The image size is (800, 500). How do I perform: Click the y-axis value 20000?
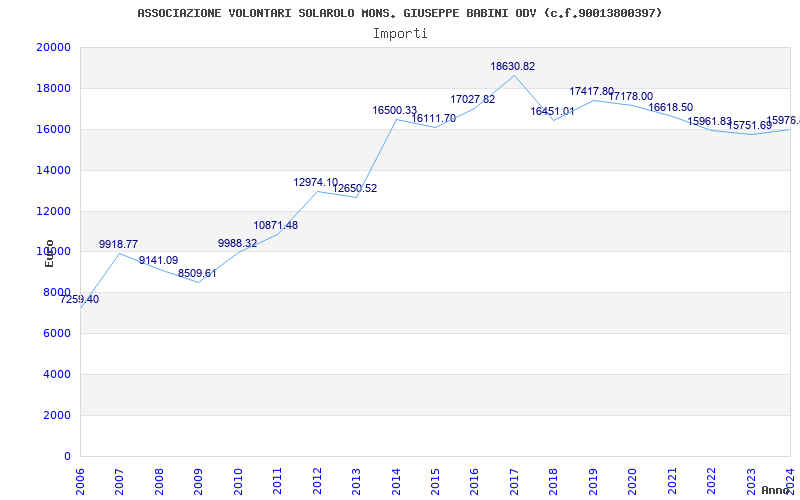coord(54,47)
